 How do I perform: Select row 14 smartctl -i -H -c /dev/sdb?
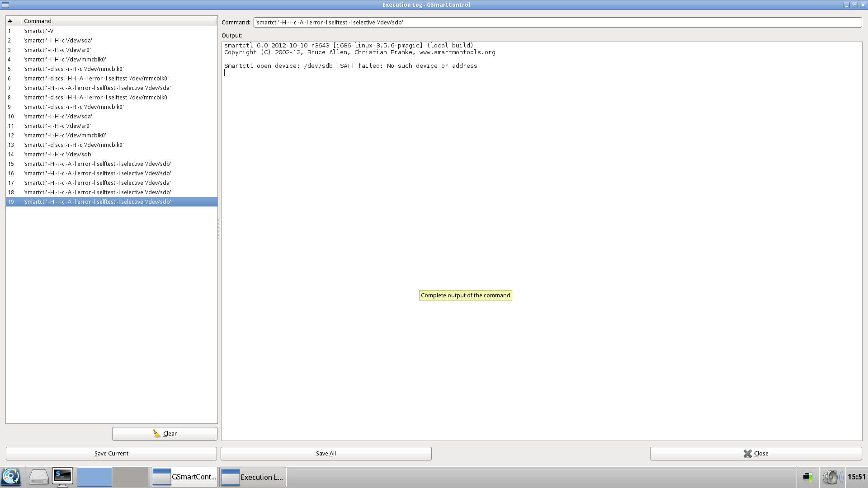tap(58, 155)
